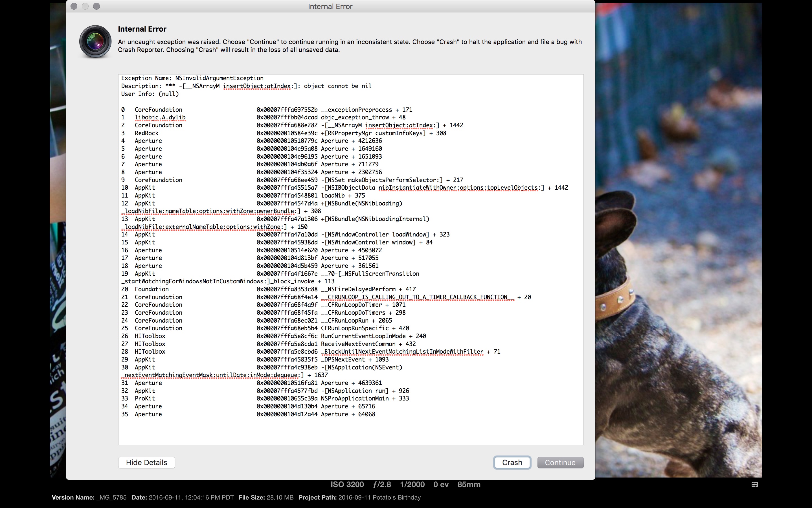Hide Details of the error report
Screen dimensions: 812x508
(x=146, y=462)
